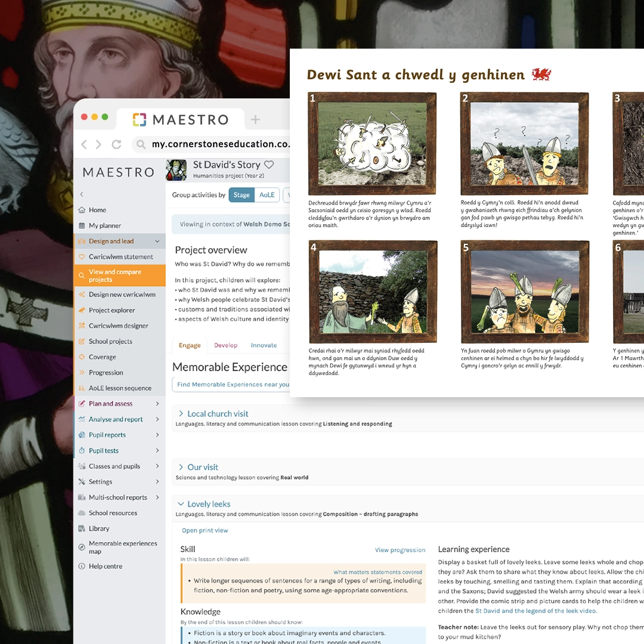Screen dimensions: 644x644
Task: Click the Pupil tests timer icon
Action: pos(82,451)
